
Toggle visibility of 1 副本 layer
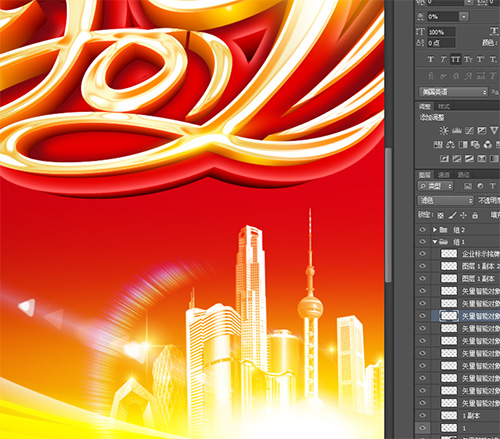(423, 415)
